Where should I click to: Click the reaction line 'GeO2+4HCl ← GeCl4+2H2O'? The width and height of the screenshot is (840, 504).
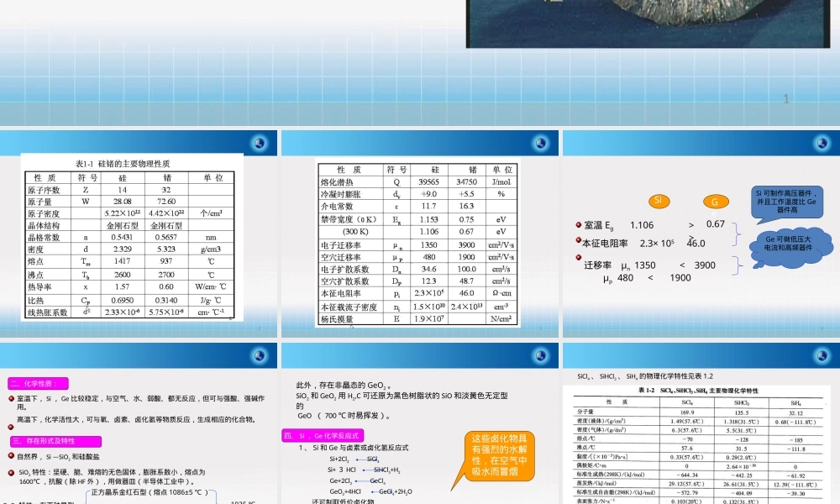pos(370,491)
